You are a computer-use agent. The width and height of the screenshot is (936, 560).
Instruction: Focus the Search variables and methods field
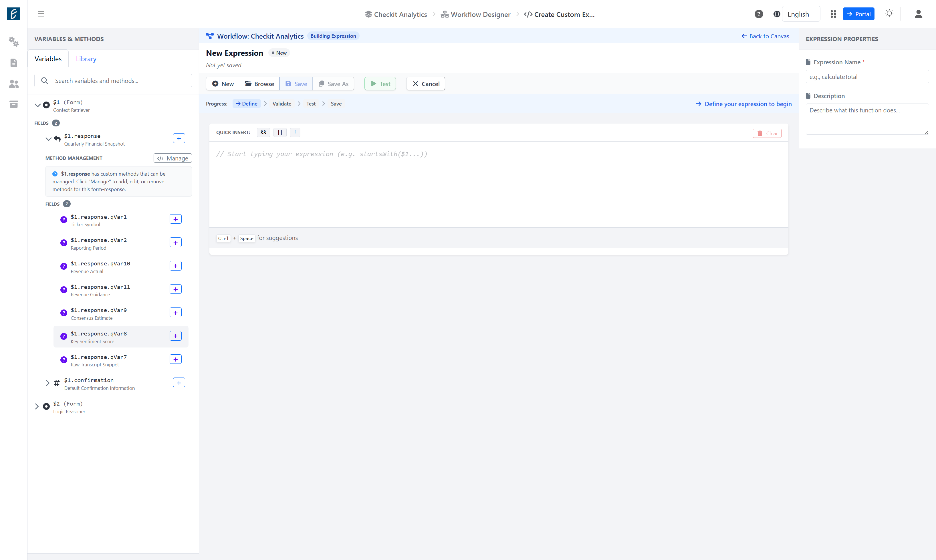pyautogui.click(x=113, y=81)
